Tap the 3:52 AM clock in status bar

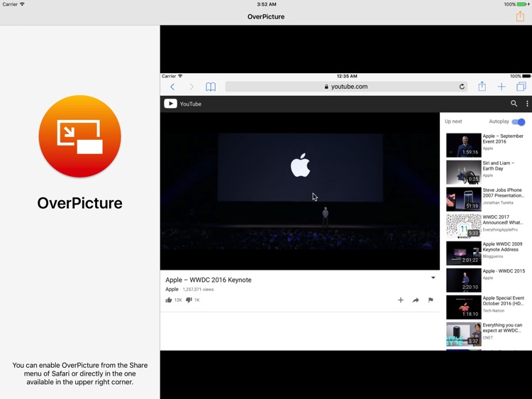pos(266,4)
